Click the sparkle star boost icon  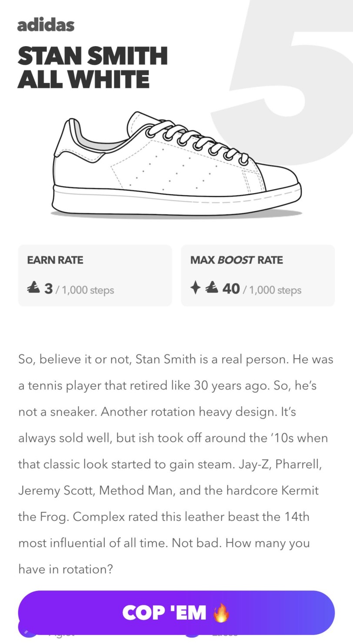pos(196,287)
